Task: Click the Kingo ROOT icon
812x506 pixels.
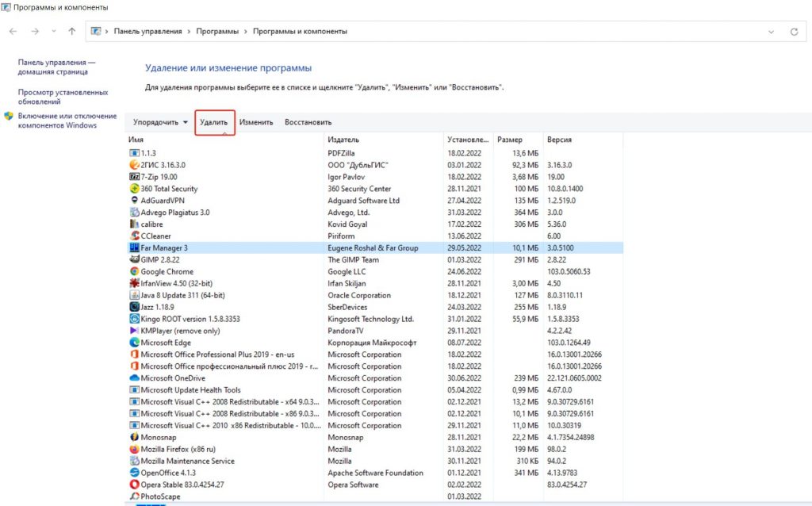Action: point(134,319)
